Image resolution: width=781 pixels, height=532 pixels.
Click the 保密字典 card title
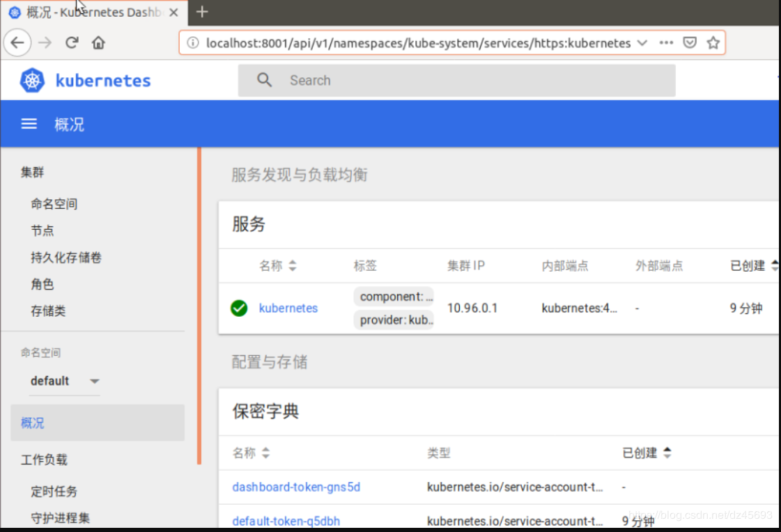pyautogui.click(x=265, y=412)
